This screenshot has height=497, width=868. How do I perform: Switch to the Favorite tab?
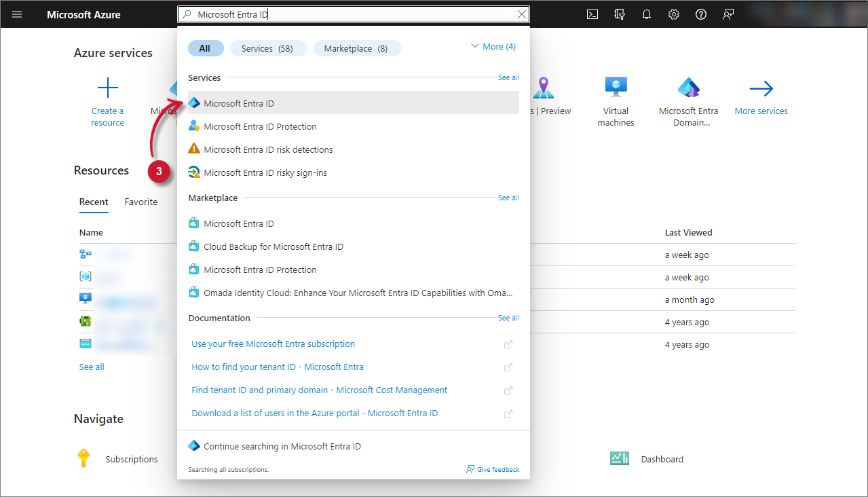coord(140,202)
